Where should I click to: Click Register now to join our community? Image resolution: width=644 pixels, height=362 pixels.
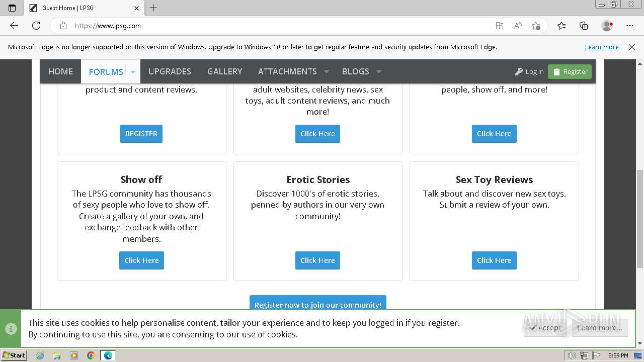pyautogui.click(x=318, y=303)
